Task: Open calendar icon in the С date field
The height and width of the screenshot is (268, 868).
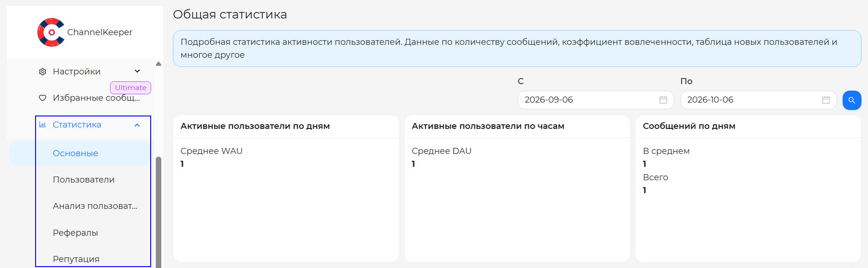Action: tap(663, 100)
